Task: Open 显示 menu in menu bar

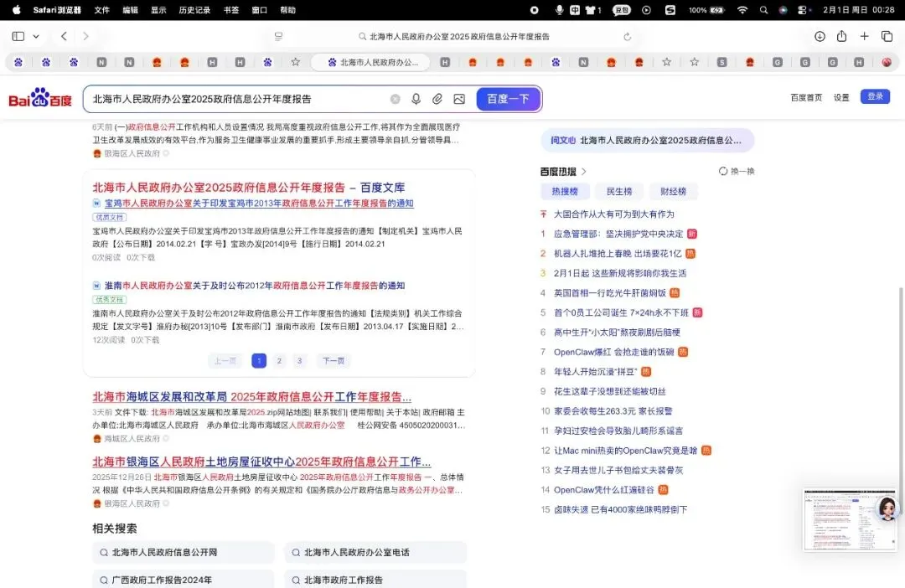Action: click(x=158, y=10)
